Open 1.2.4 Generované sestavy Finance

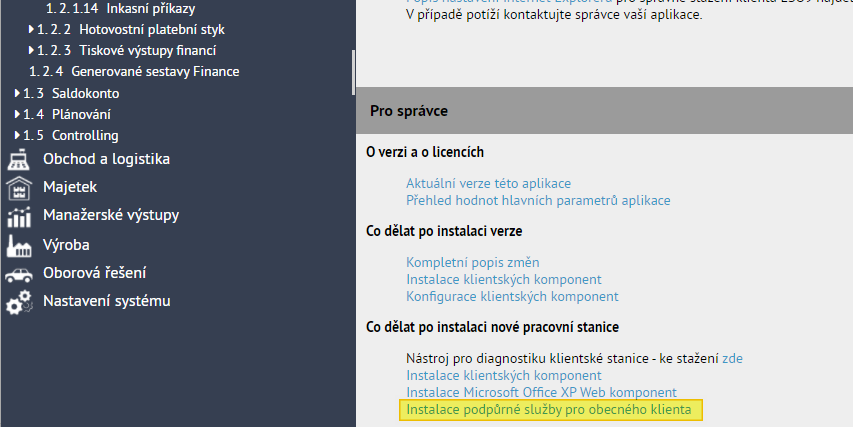[134, 71]
